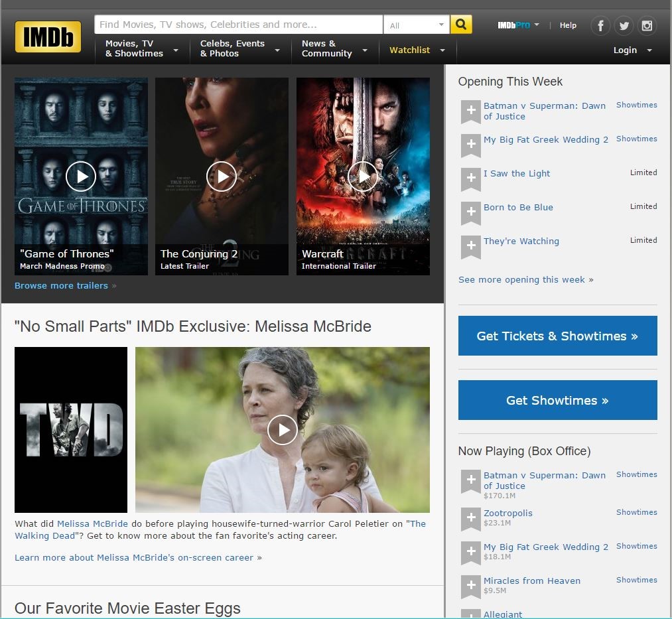Open Miracles from Heaven title
Screen dimensions: 672x619
[532, 581]
